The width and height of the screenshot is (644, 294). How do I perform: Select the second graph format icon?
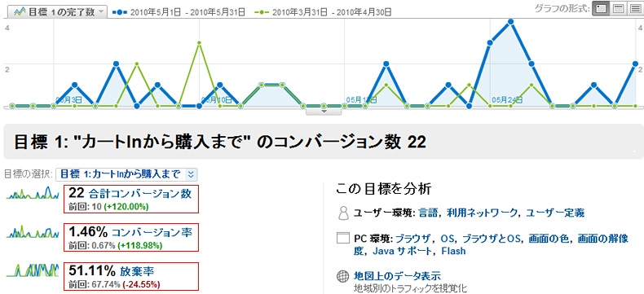tap(619, 9)
